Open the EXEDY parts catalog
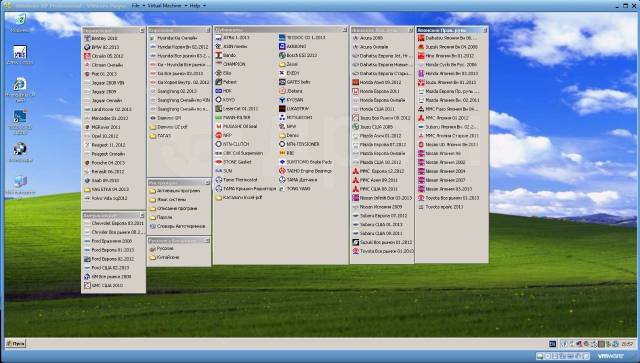This screenshot has height=363, width=640. tap(289, 73)
